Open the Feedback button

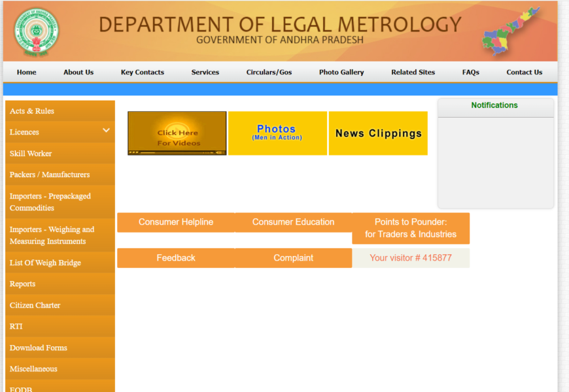click(176, 258)
